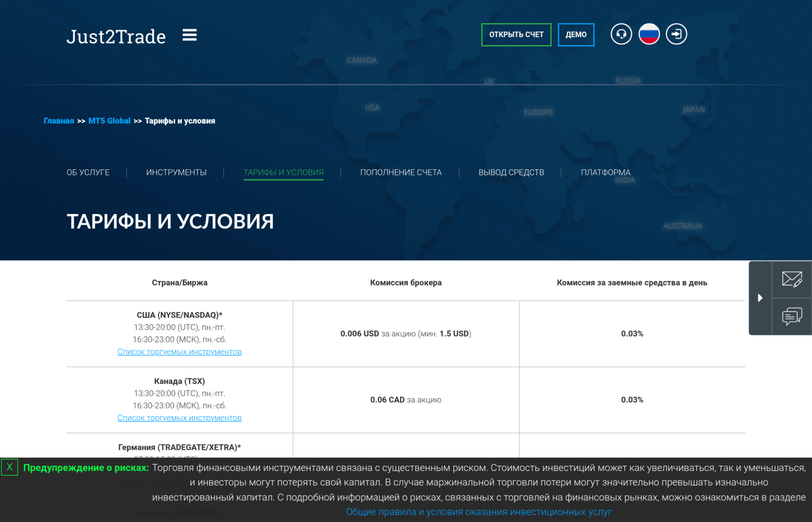Open the email envelope widget icon
Viewport: 812px width, 522px height.
click(792, 279)
